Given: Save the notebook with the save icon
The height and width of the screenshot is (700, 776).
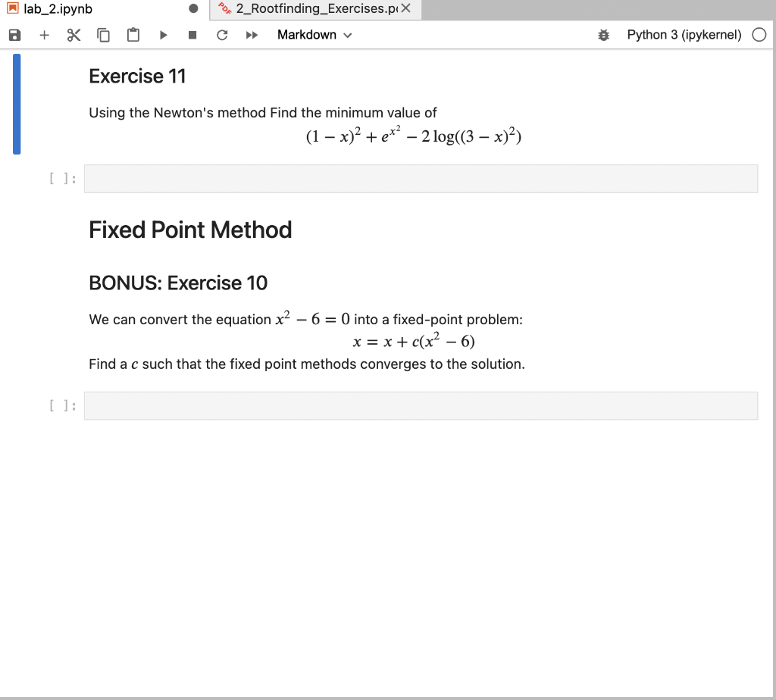Looking at the screenshot, I should click(x=14, y=34).
